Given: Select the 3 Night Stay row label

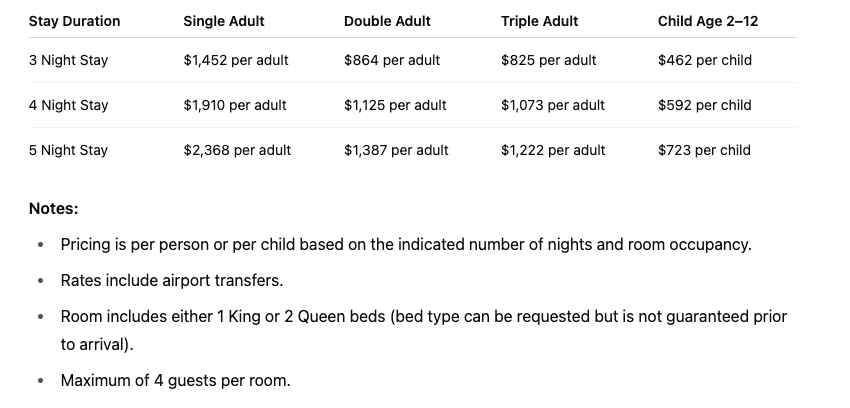Looking at the screenshot, I should 68,60.
